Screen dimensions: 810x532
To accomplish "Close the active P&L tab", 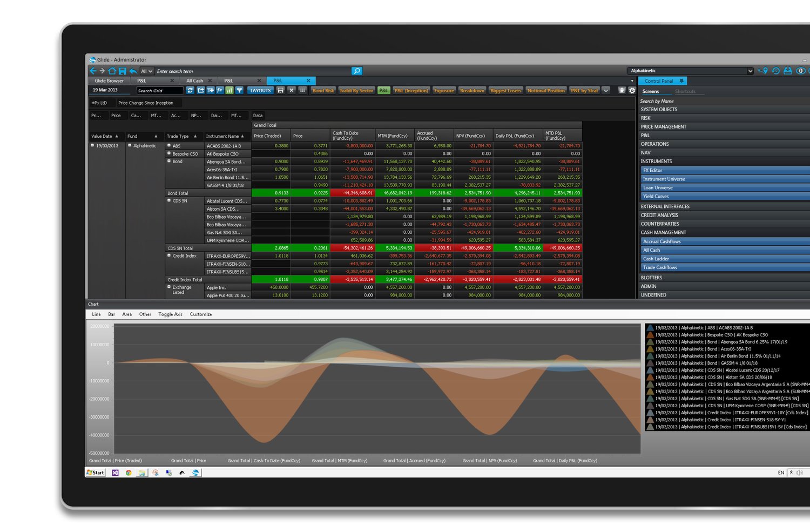I will point(308,81).
